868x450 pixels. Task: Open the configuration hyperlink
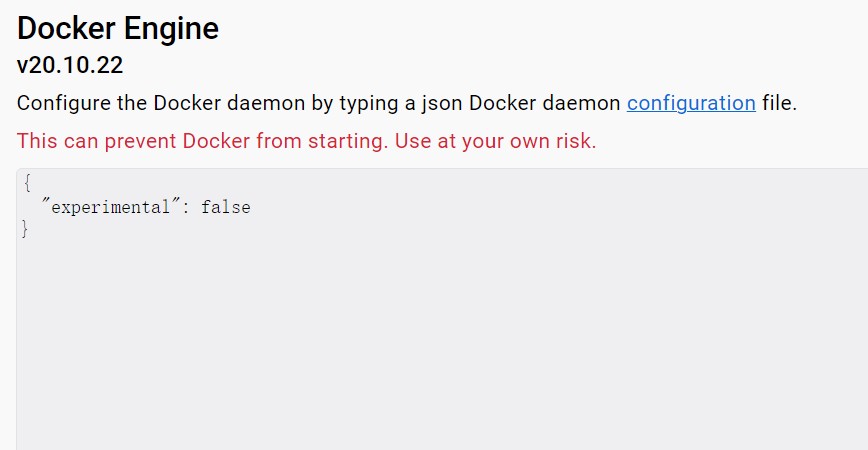click(691, 104)
